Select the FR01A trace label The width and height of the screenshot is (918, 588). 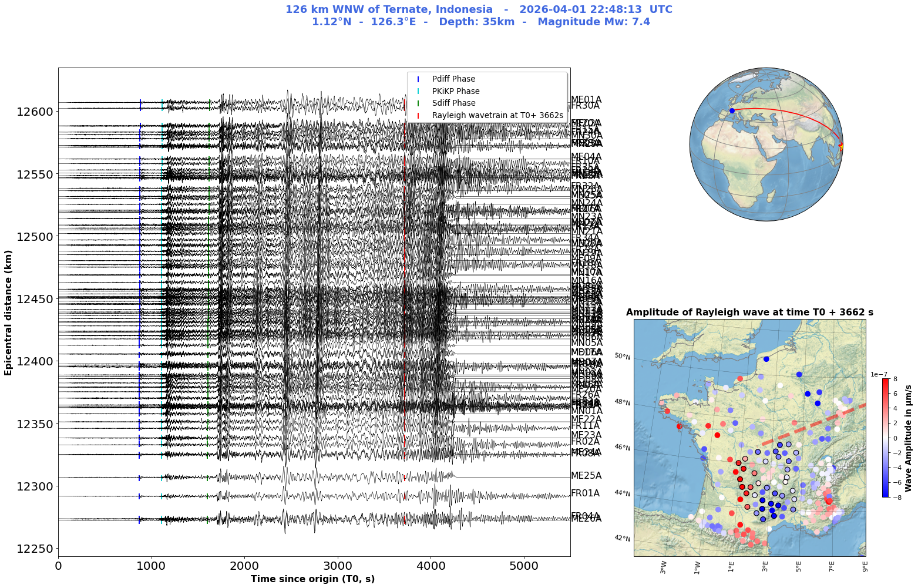click(586, 493)
